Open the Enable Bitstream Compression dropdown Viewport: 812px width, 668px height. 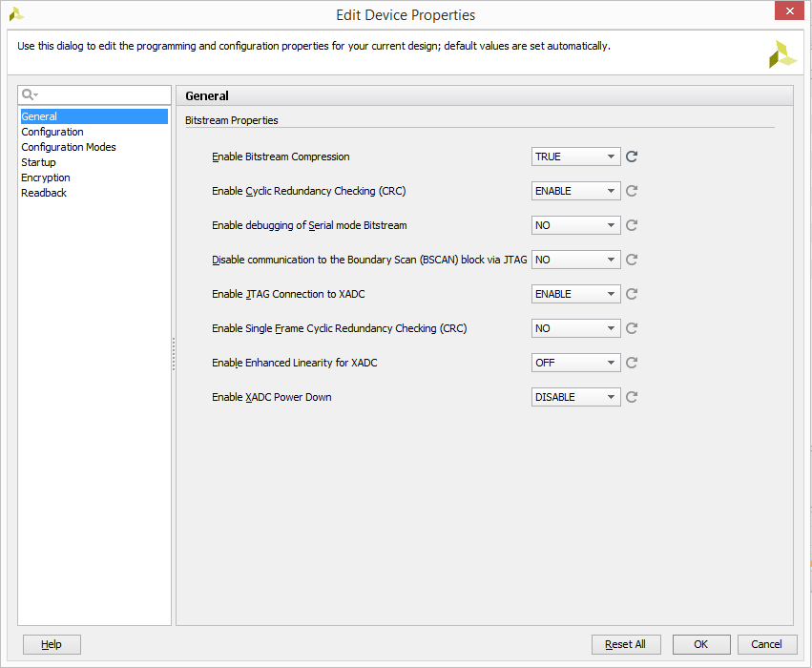[576, 157]
